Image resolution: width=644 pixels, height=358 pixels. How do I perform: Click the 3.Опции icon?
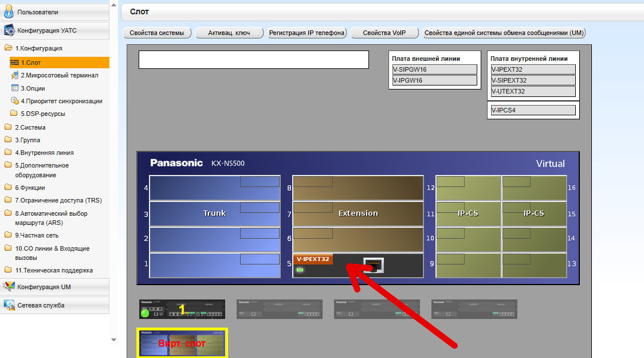point(15,88)
